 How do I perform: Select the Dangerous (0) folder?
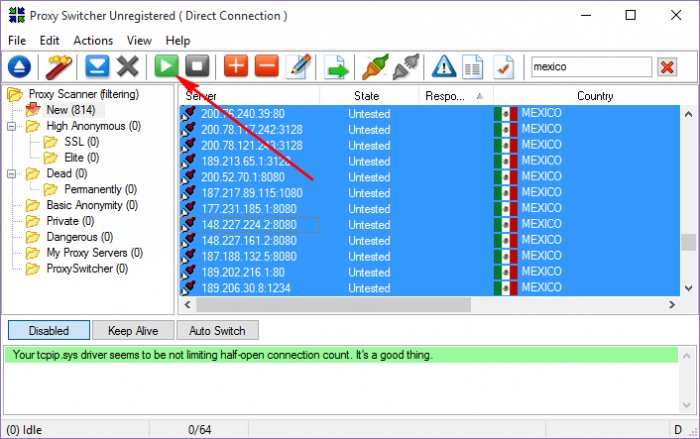(79, 237)
